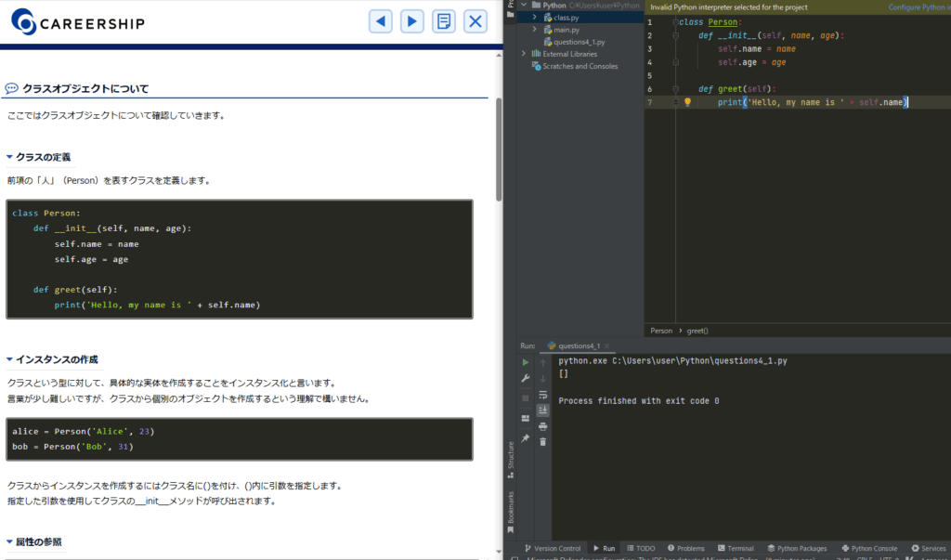Clear console output with the trash icon
This screenshot has height=560, width=951.
(x=543, y=442)
